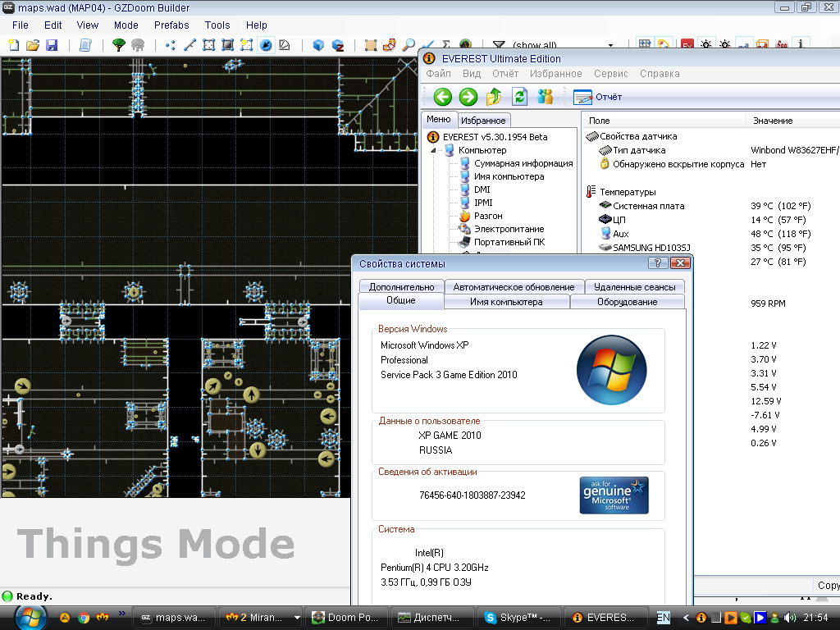Open the Избранное menu in EVEREST
The width and height of the screenshot is (840, 630).
pos(555,74)
